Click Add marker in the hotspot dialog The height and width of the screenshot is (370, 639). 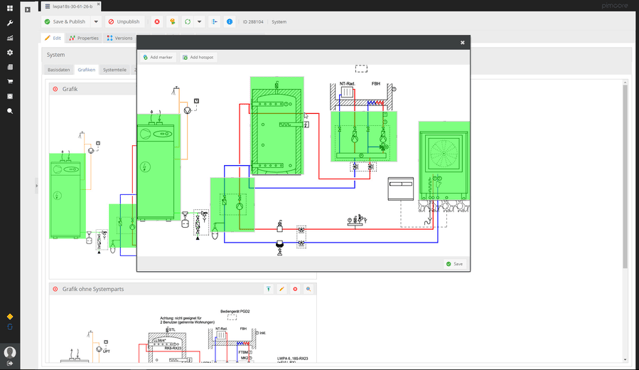[158, 57]
